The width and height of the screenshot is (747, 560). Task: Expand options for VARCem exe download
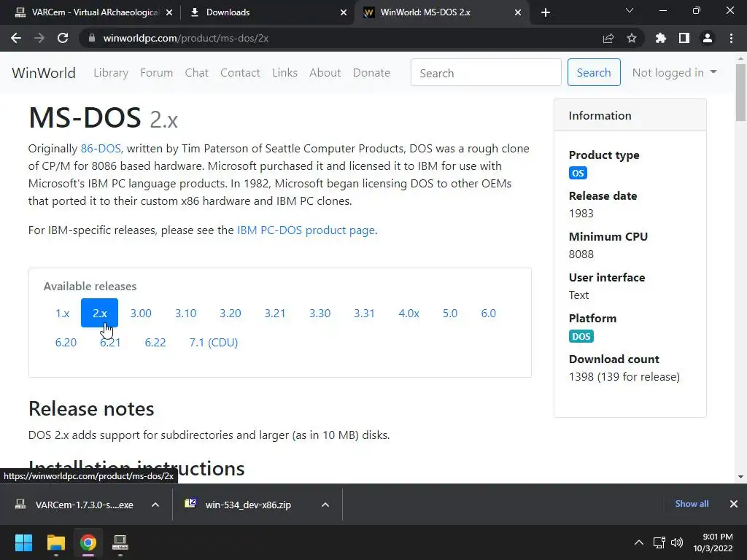click(x=155, y=505)
